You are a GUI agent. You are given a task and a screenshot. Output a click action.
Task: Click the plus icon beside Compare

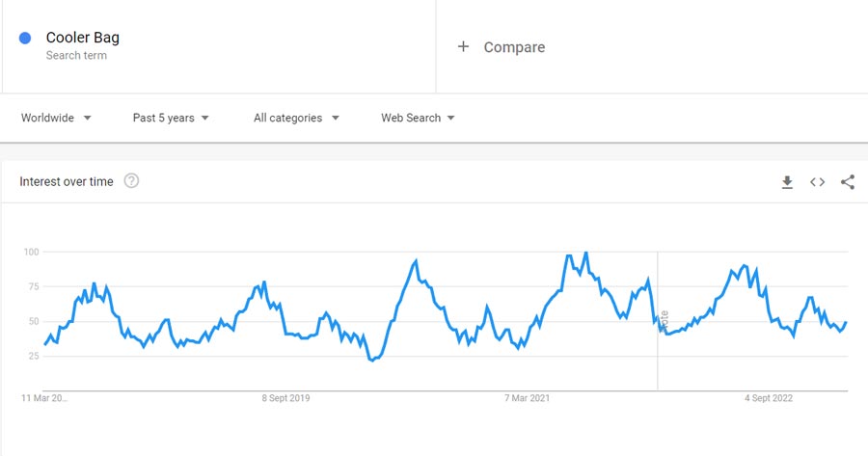(x=463, y=46)
